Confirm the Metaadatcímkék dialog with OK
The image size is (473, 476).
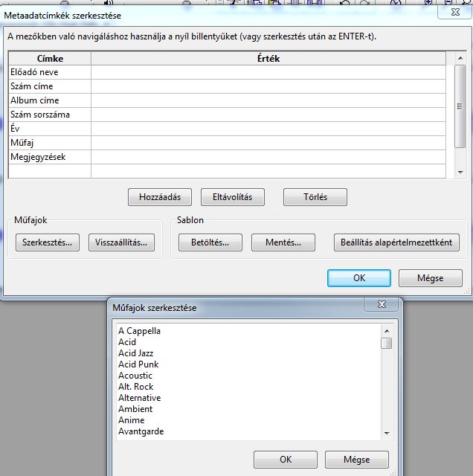[358, 277]
